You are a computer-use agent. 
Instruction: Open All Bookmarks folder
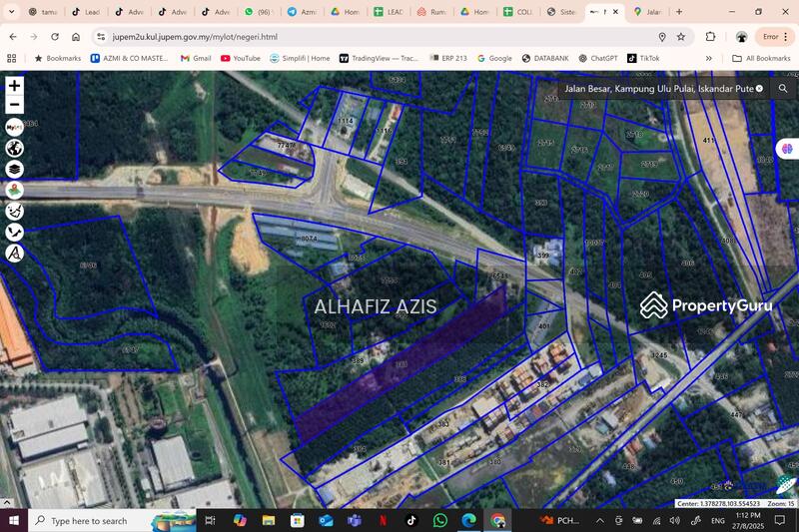pos(761,59)
